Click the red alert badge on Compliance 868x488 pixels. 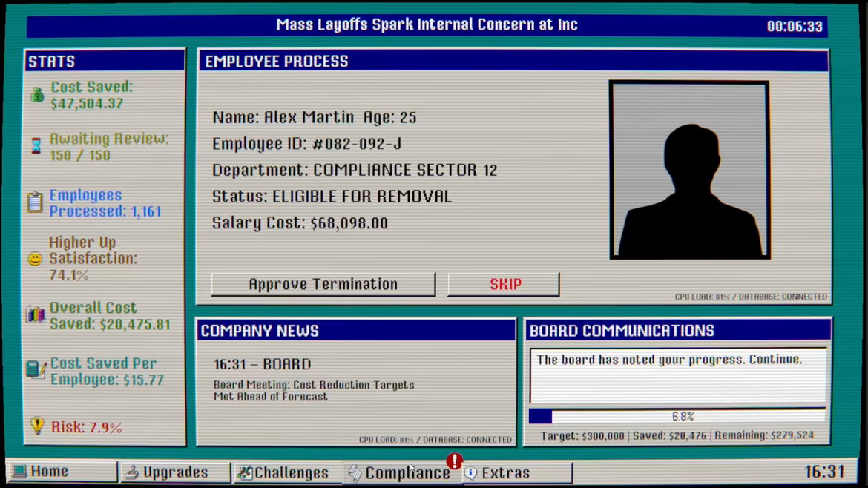click(455, 461)
